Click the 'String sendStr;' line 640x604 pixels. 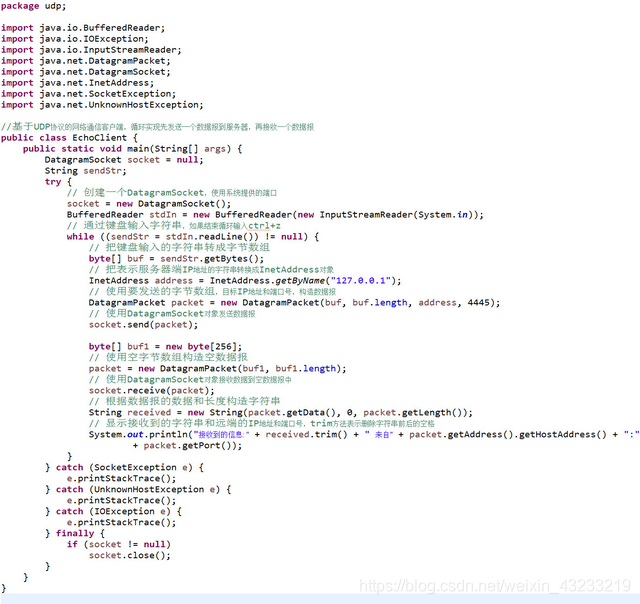[86, 171]
